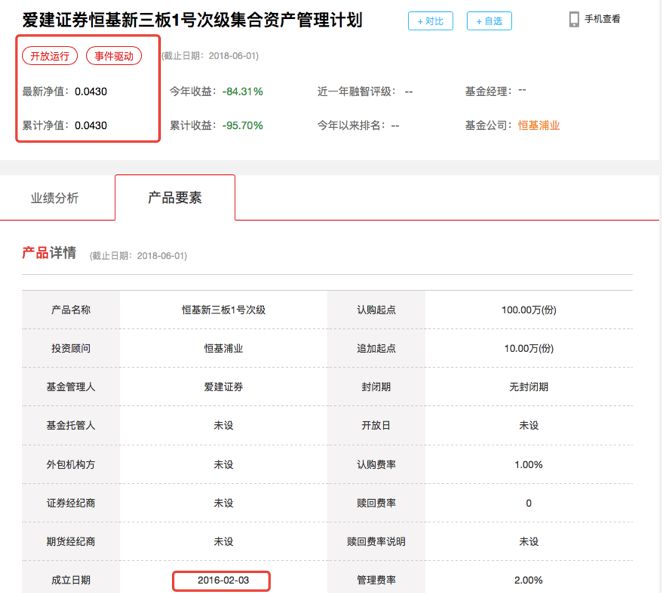Viewport: 662px width, 593px height.
Task: Click the 认购起点 value 100.00万(份)
Action: pyautogui.click(x=529, y=310)
